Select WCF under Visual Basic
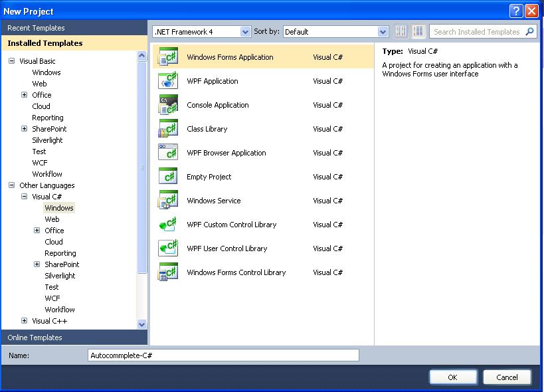The image size is (544, 392). pos(40,163)
